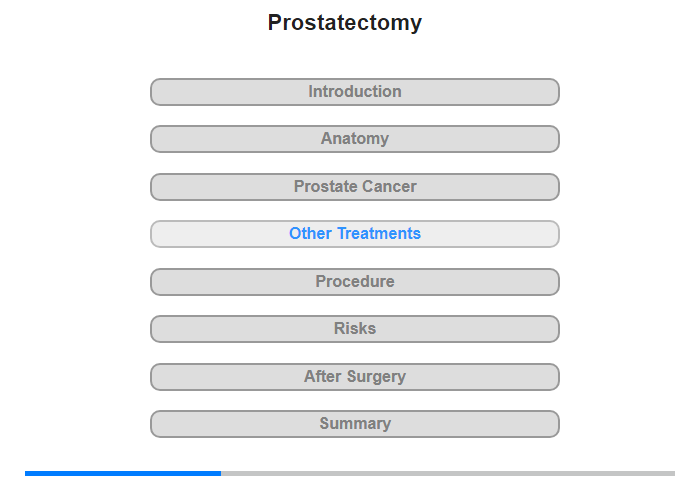Open the After Surgery chapter
Image resolution: width=700 pixels, height=480 pixels.
(x=354, y=377)
